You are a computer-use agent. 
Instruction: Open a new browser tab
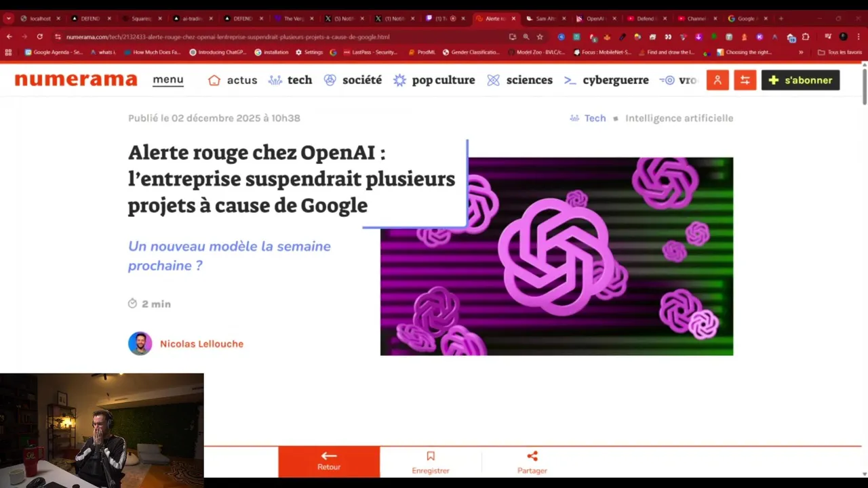coord(781,18)
